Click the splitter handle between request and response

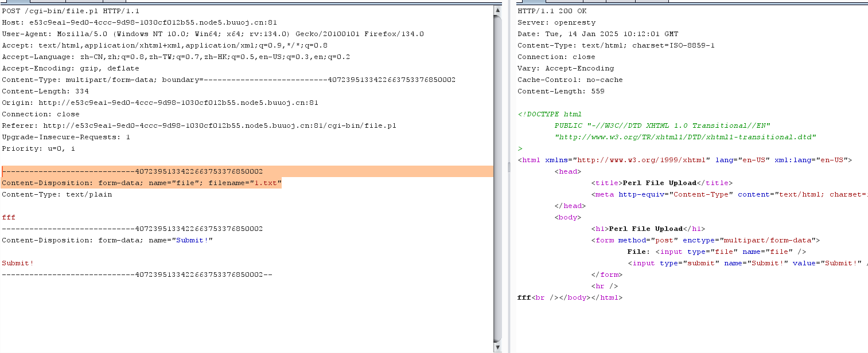[508, 167]
